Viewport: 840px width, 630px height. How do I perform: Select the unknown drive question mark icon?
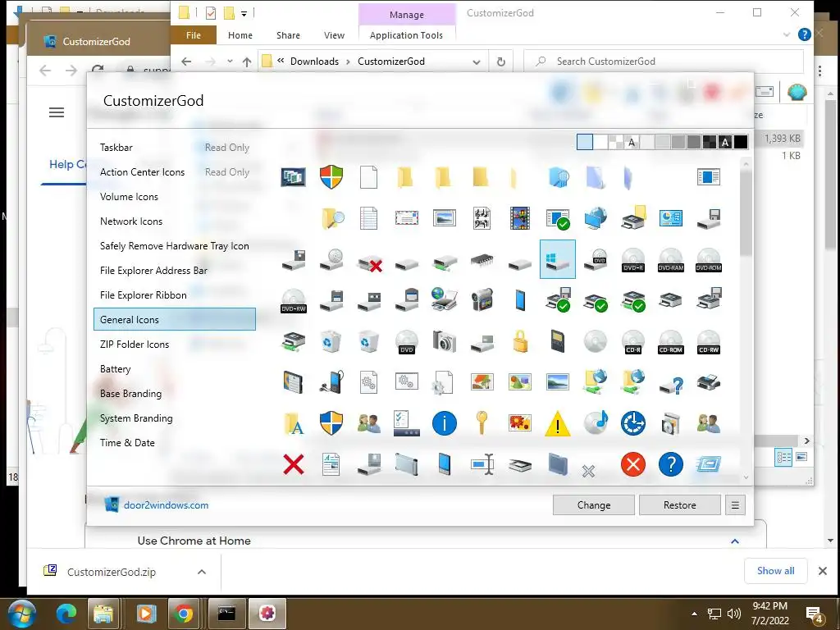(x=671, y=384)
